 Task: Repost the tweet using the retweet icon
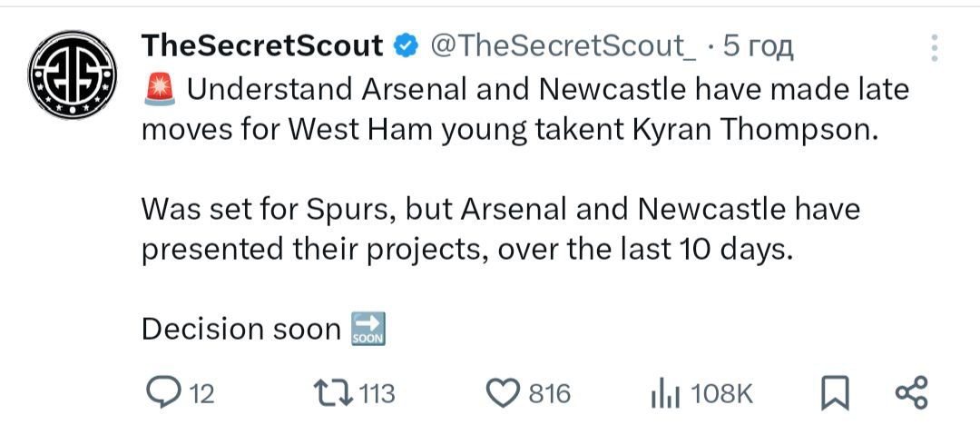[332, 392]
